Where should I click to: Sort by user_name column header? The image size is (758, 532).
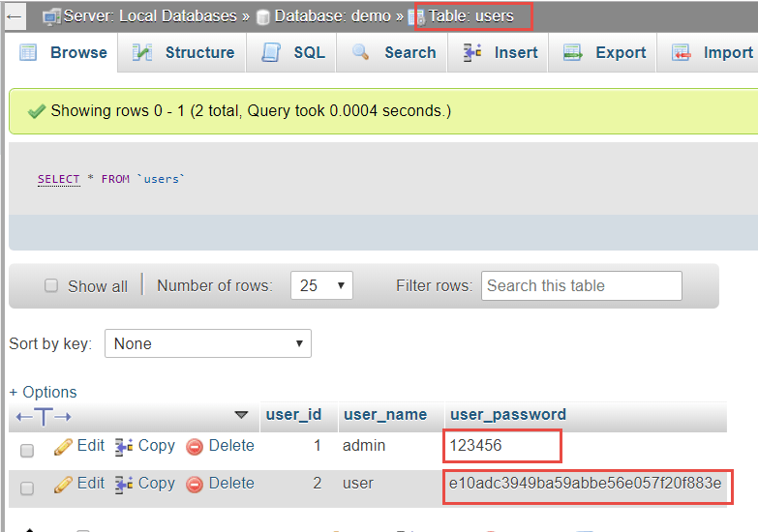[x=385, y=414]
